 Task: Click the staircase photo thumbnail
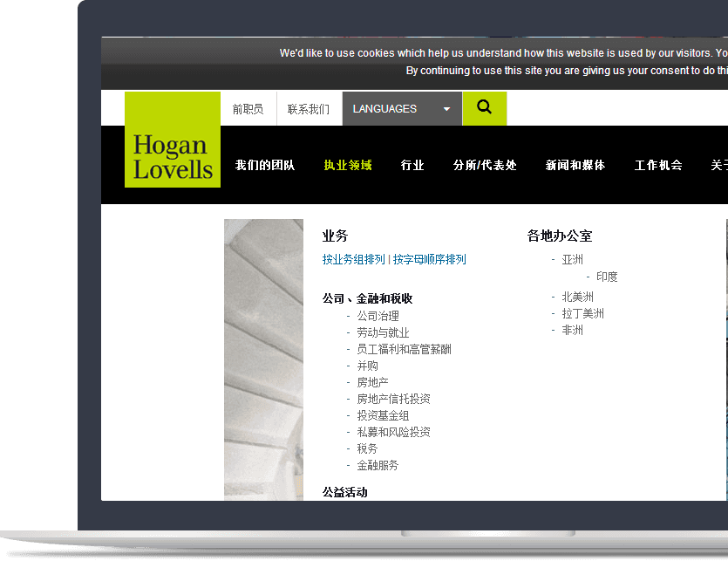(x=263, y=359)
